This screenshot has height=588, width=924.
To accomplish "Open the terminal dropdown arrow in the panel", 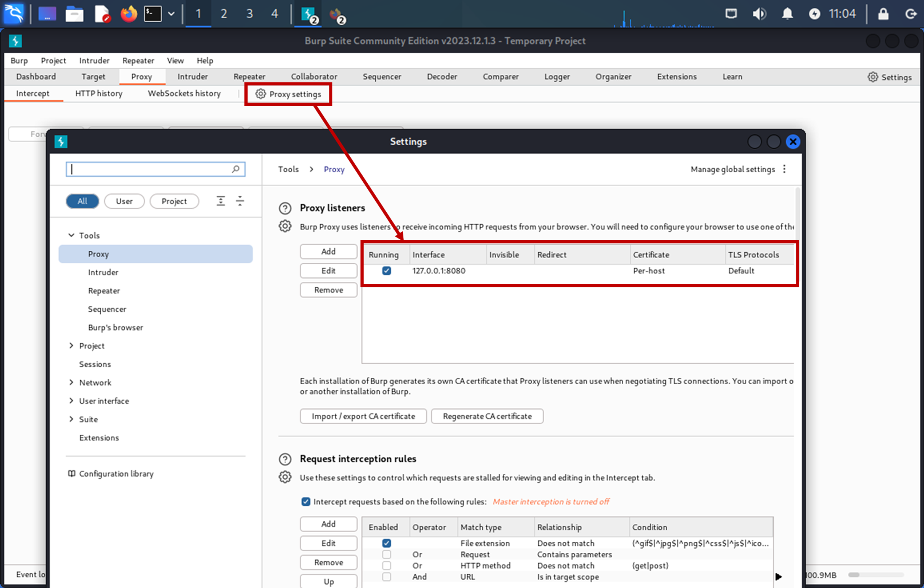I will coord(171,14).
